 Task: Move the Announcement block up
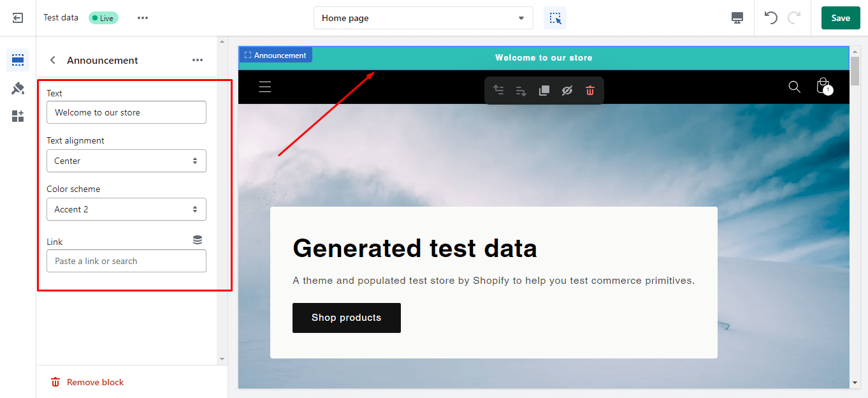click(498, 90)
